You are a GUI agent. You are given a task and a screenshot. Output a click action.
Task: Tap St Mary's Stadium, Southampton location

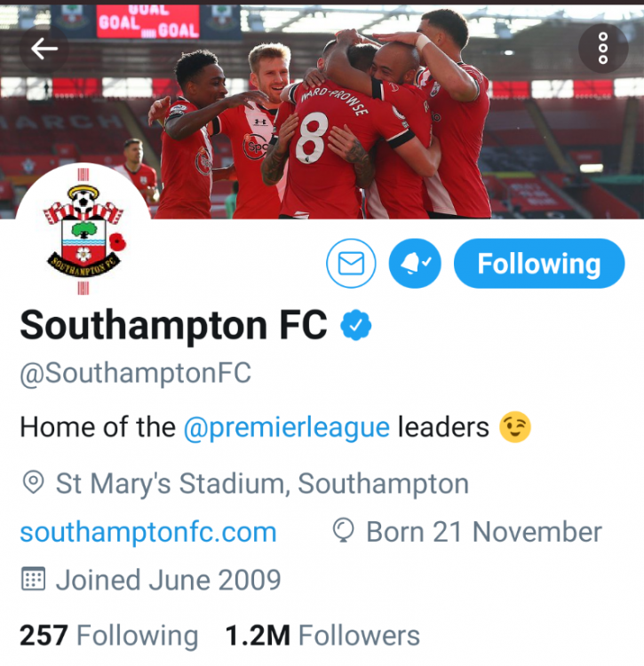coord(262,484)
